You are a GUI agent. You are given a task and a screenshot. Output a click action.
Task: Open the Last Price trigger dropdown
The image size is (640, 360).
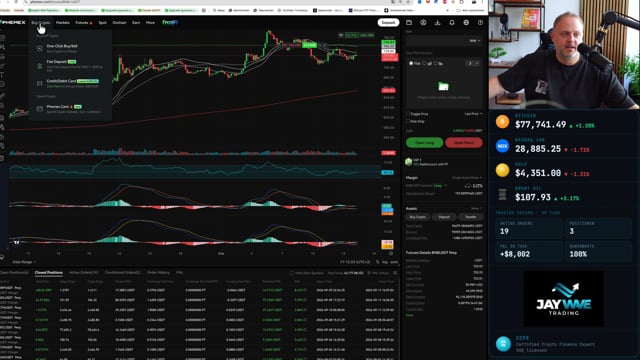(x=473, y=114)
